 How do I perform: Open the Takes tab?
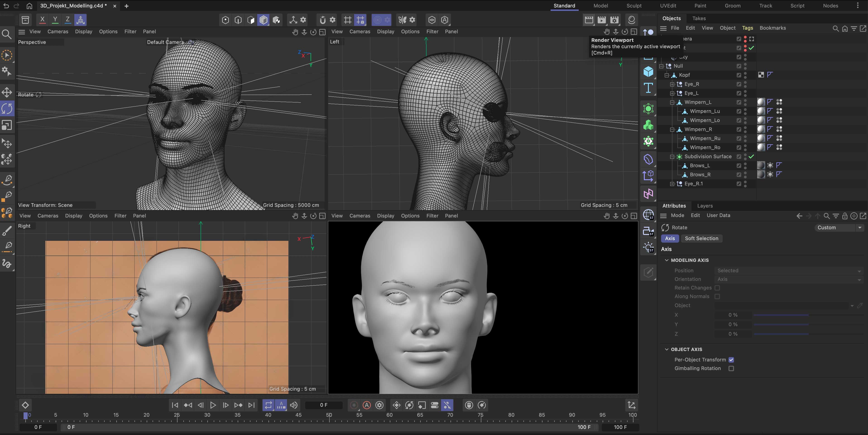[699, 19]
